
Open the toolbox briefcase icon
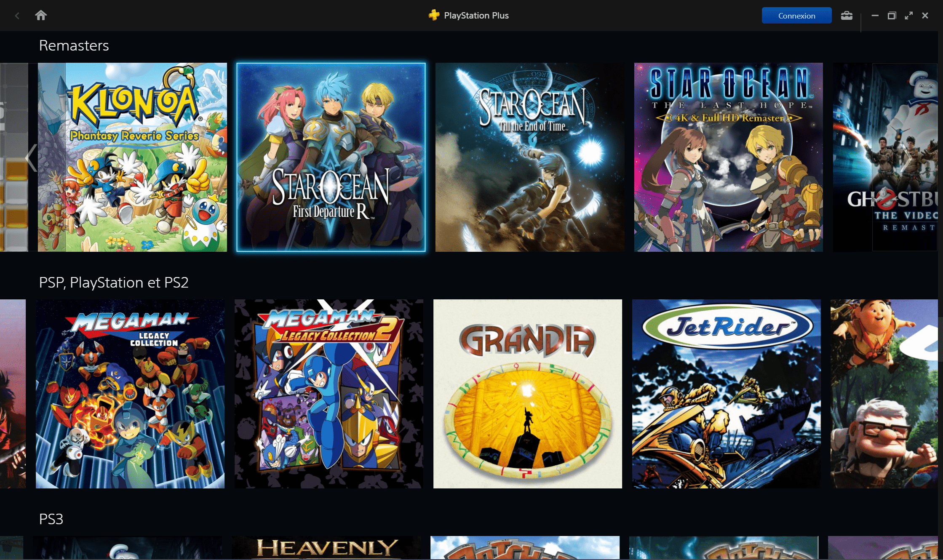point(847,16)
